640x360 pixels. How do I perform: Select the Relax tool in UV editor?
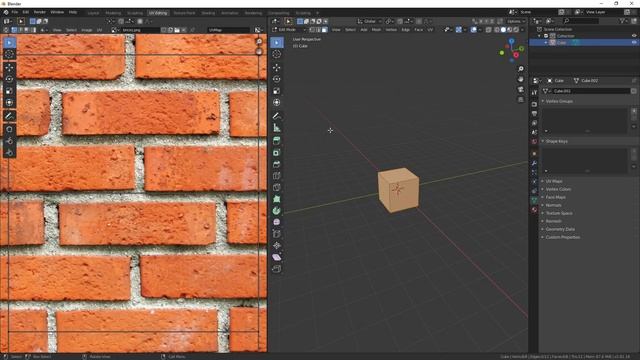coord(9,141)
